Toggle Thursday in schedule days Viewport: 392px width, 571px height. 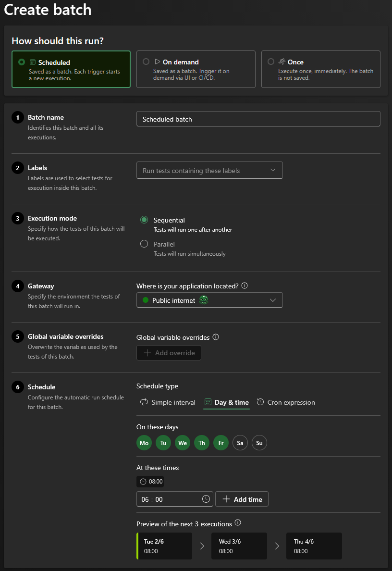click(202, 443)
